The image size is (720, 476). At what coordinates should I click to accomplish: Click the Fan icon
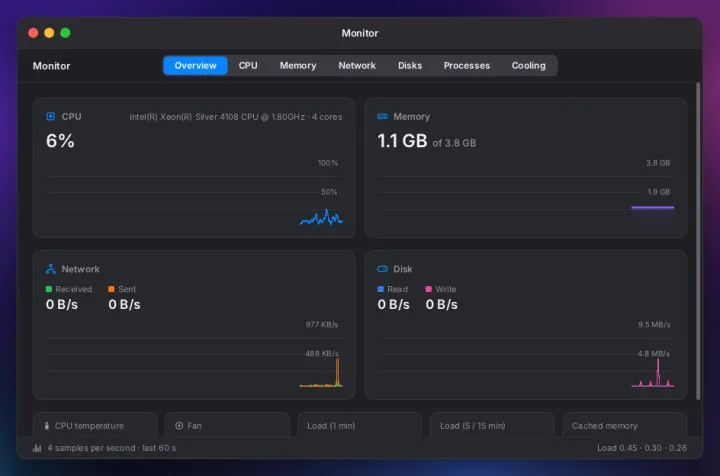(179, 426)
